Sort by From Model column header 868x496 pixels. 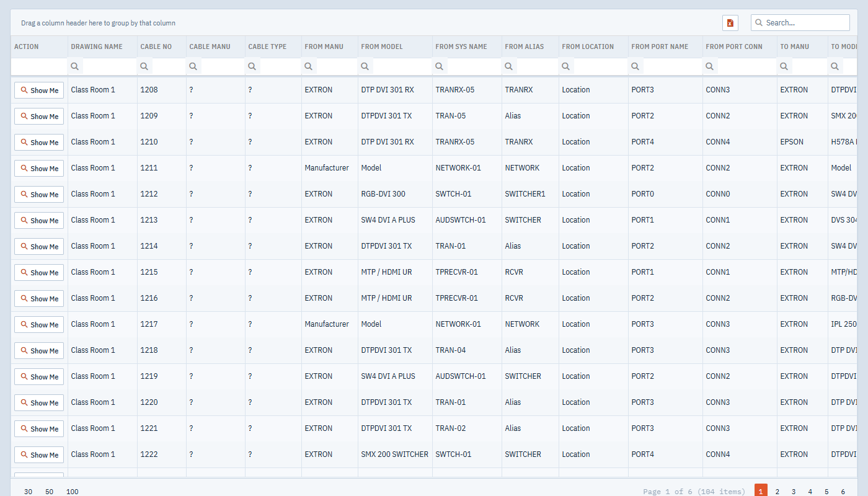(395, 46)
